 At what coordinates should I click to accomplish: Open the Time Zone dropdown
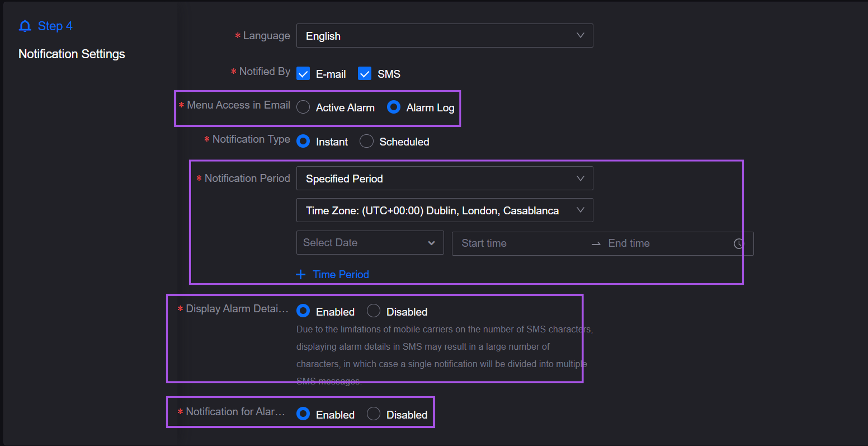444,210
